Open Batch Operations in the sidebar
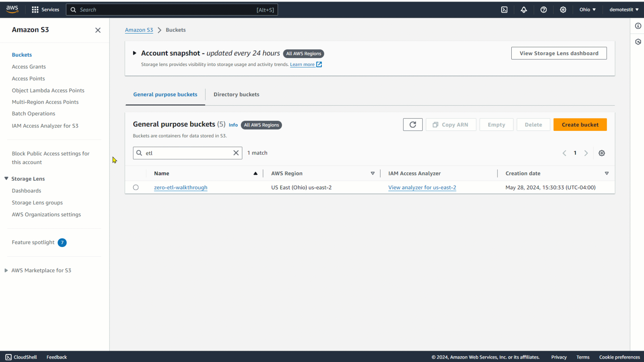The image size is (644, 362). tap(34, 114)
